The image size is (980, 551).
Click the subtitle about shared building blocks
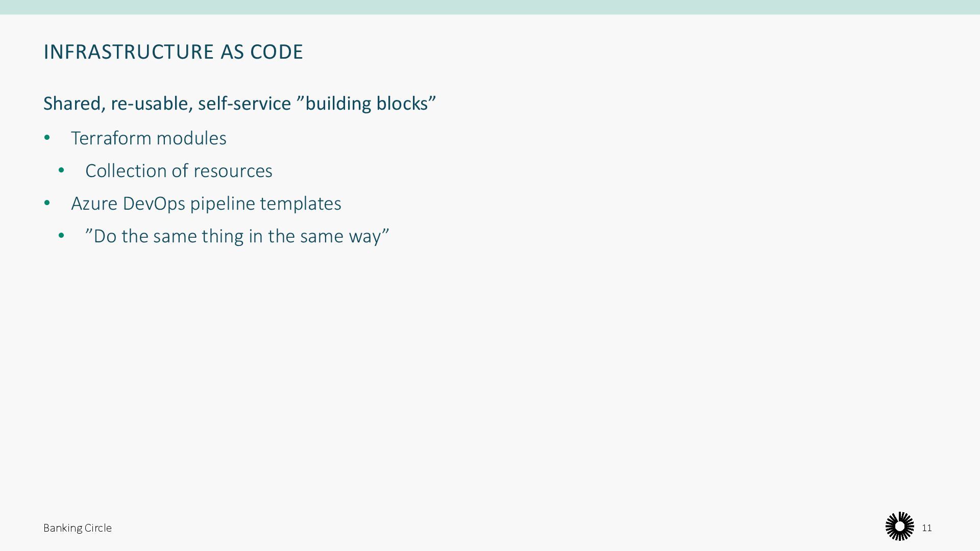click(x=239, y=103)
